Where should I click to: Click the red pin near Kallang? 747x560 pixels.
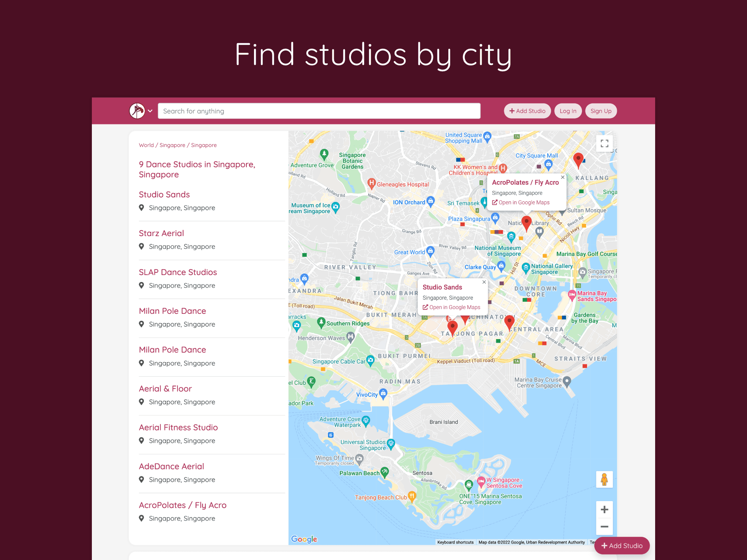578,161
